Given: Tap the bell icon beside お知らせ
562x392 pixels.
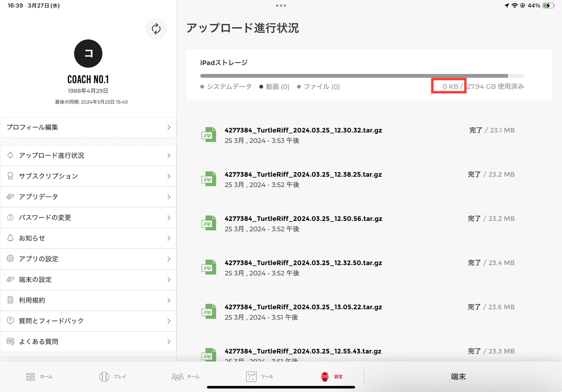Looking at the screenshot, I should (10, 238).
